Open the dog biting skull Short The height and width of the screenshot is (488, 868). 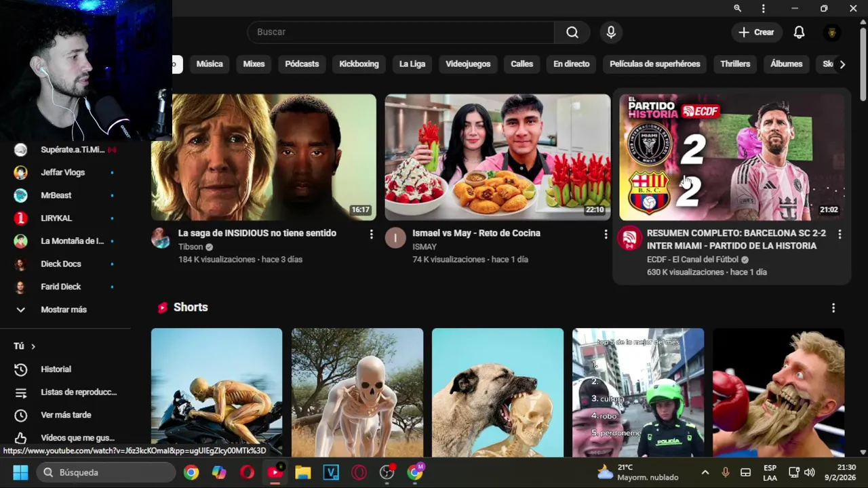(x=498, y=393)
